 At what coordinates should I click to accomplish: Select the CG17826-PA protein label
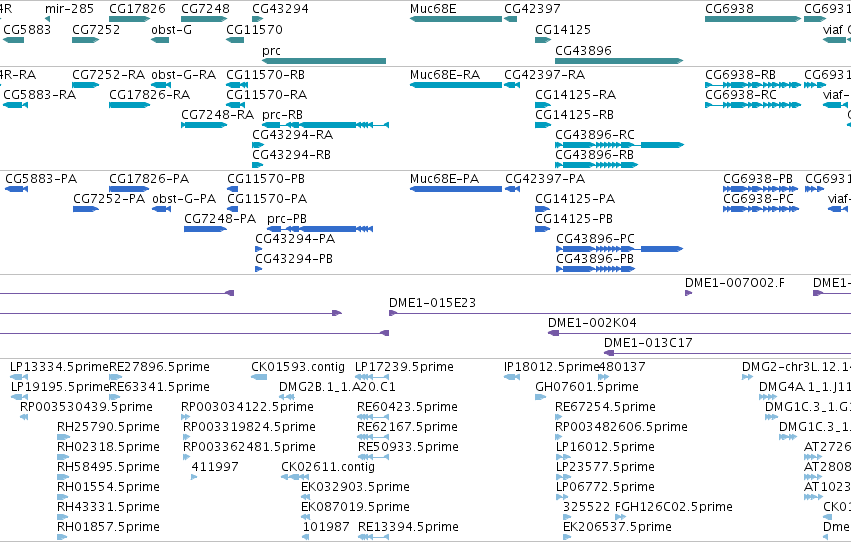149,178
